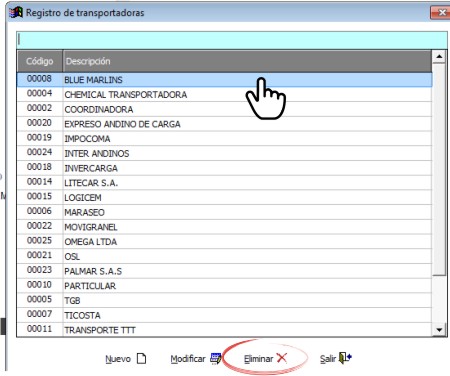Click the Eliminar button label
450x376 pixels.
(258, 359)
